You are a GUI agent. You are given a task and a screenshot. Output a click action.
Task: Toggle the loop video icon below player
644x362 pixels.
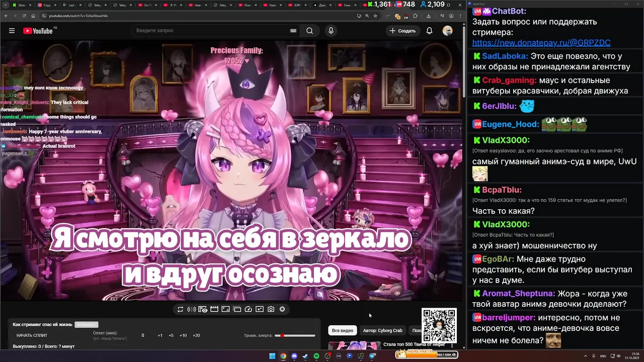tap(180, 309)
